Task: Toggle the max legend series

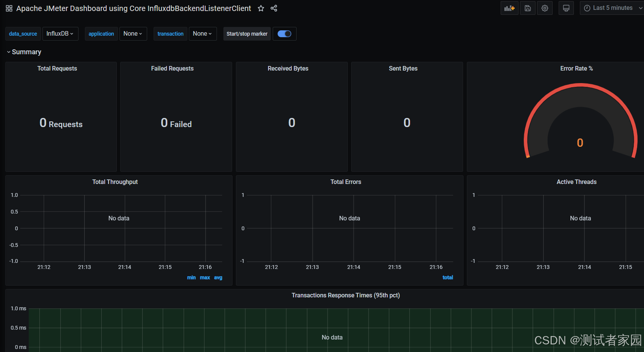Action: [x=205, y=278]
